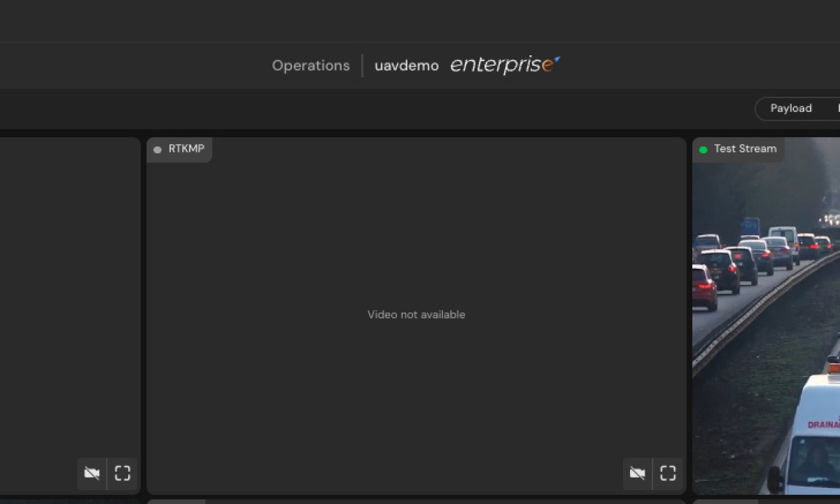Toggle camera-off icon in the tile left of RTKMP
840x504 pixels.
(x=92, y=473)
